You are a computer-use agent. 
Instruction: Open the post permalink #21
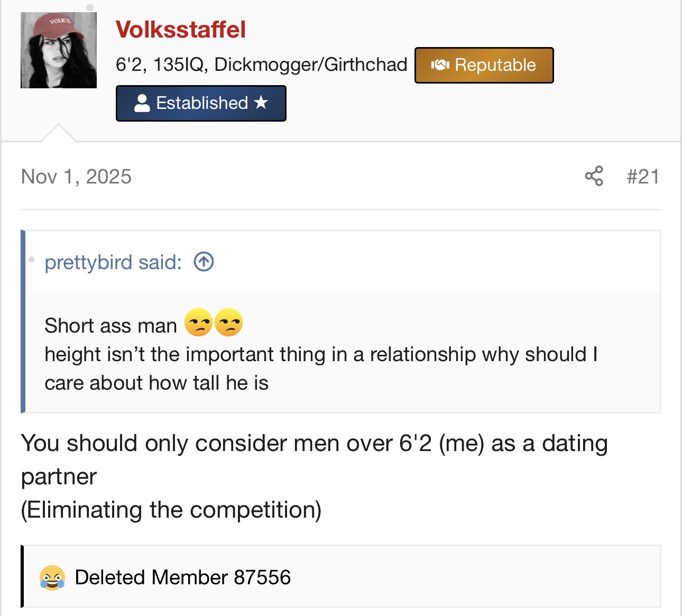[643, 177]
